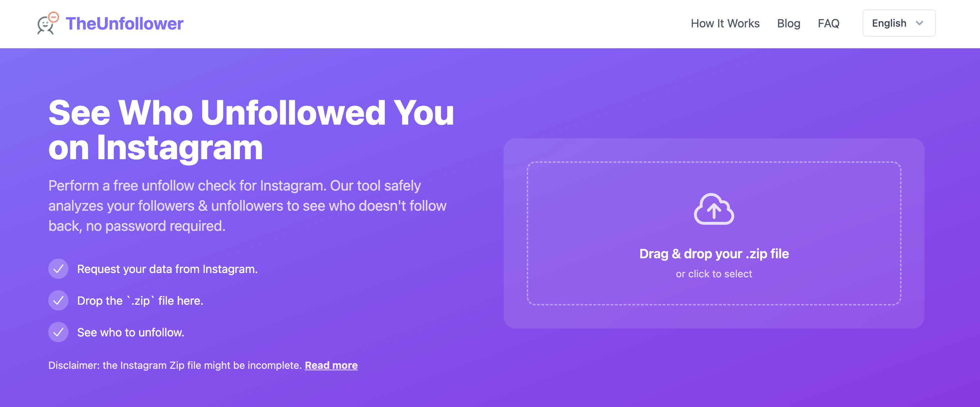Click the TheUnfollower logo icon
Viewport: 980px width, 407px height.
(48, 23)
